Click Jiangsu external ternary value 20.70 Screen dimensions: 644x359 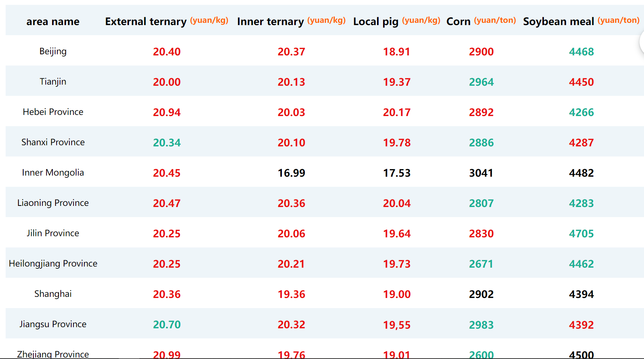(167, 325)
